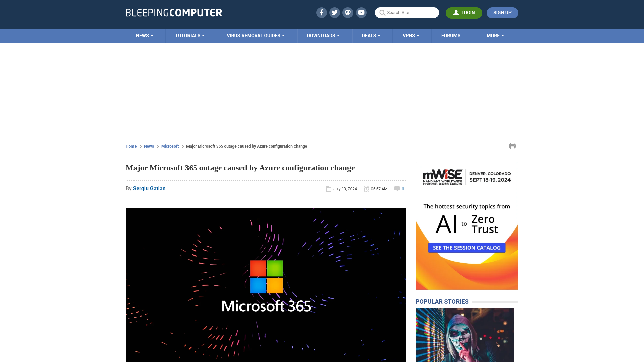Expand the VIRUS REMOVAL GUIDES dropdown
The width and height of the screenshot is (644, 362).
click(x=256, y=35)
